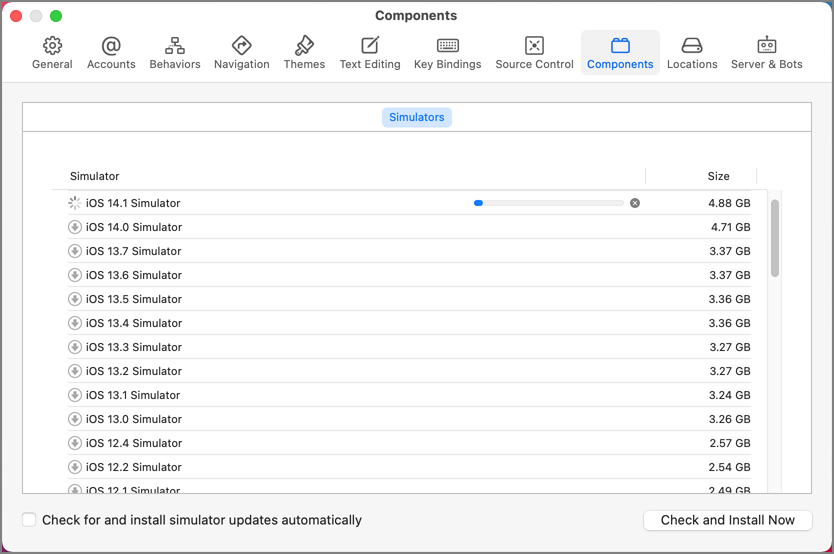Download the iOS 14.0 Simulator
The height and width of the screenshot is (554, 834).
[x=75, y=227]
